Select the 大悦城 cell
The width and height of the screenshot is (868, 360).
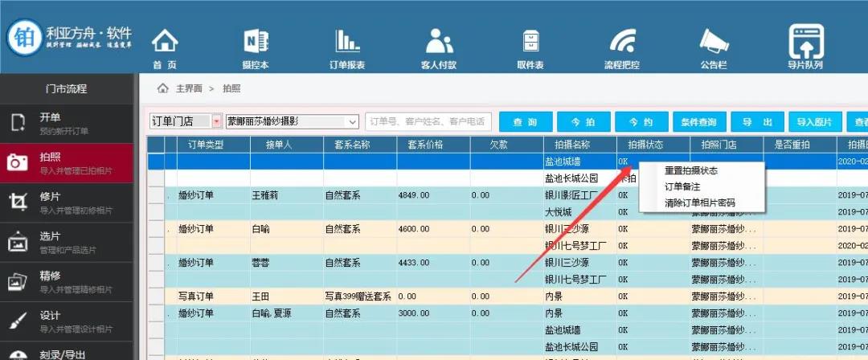click(x=580, y=212)
